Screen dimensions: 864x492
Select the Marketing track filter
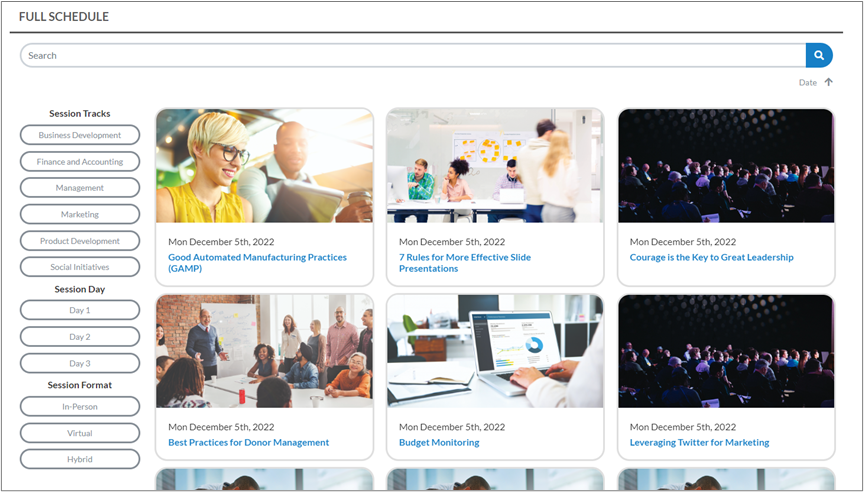(80, 214)
